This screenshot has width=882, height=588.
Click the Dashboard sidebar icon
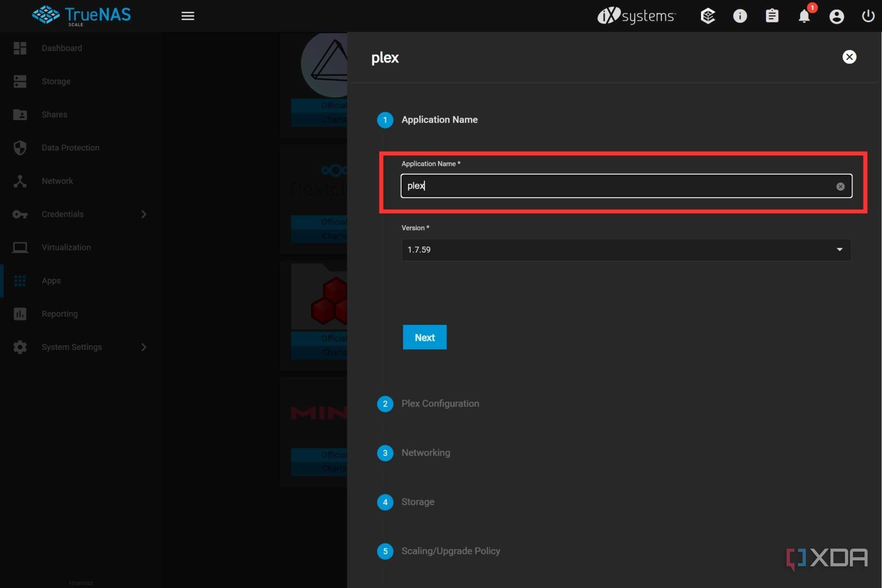(20, 48)
